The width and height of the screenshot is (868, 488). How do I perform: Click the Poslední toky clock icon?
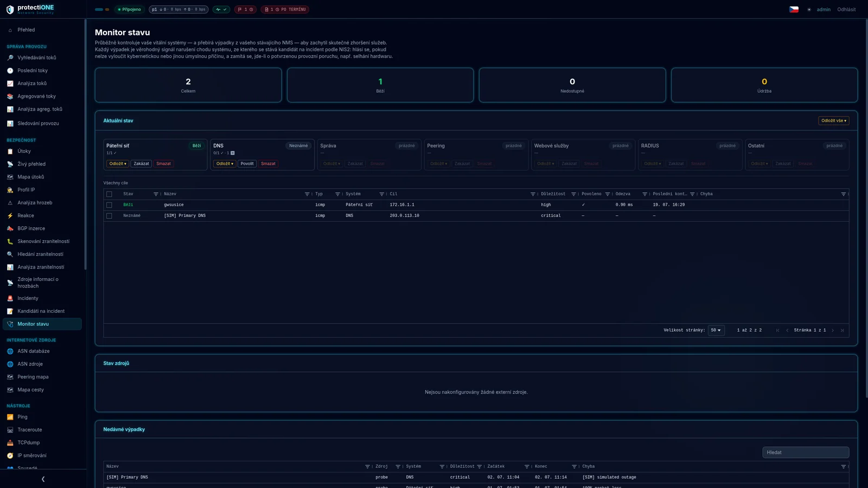[10, 70]
